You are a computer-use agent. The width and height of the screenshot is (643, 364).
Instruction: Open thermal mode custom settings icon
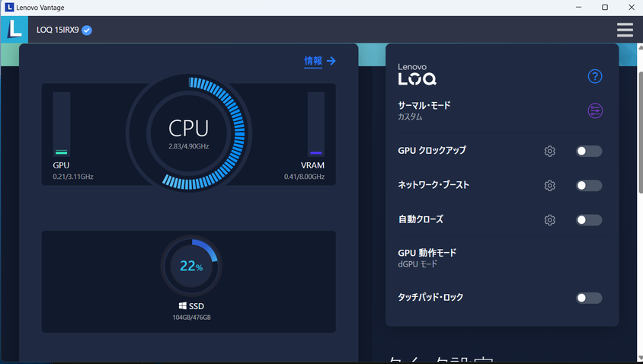(594, 110)
